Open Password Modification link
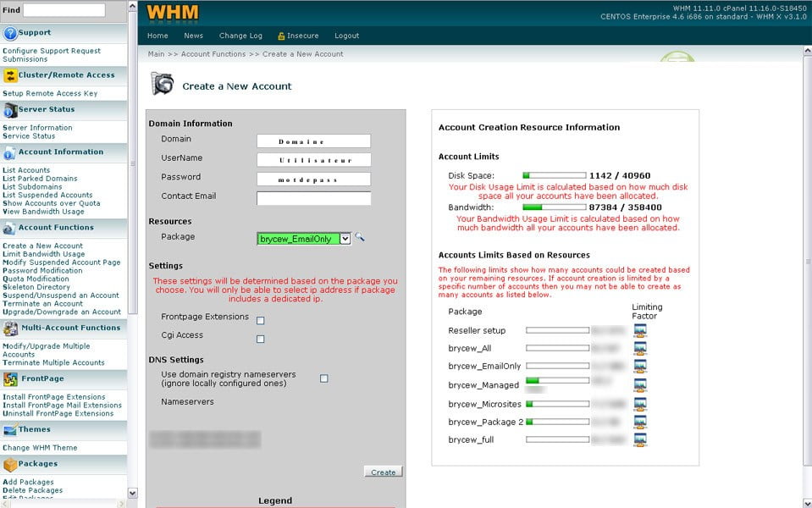The width and height of the screenshot is (812, 508). 42,270
